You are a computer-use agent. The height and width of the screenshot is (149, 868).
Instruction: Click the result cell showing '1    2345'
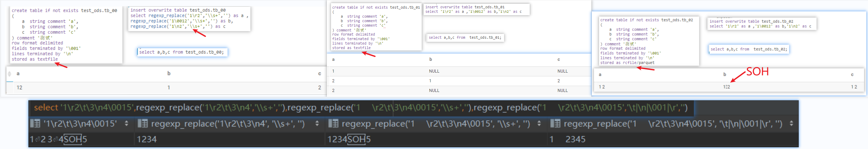coord(567,139)
